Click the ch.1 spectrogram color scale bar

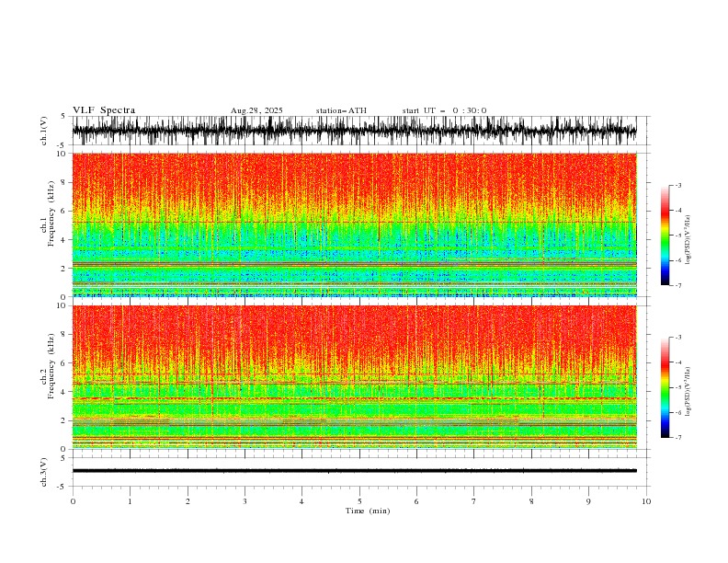665,236
